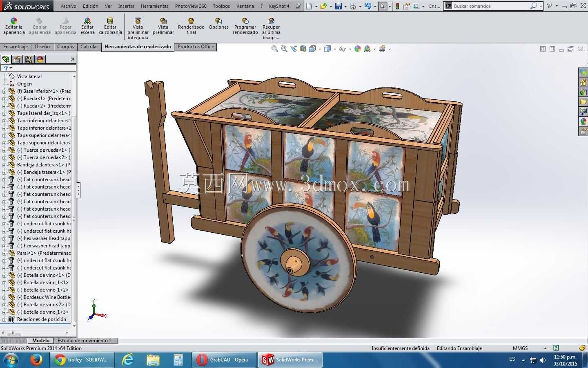Open Editar calcomanía tool
This screenshot has height=368, width=588.
tap(110, 26)
